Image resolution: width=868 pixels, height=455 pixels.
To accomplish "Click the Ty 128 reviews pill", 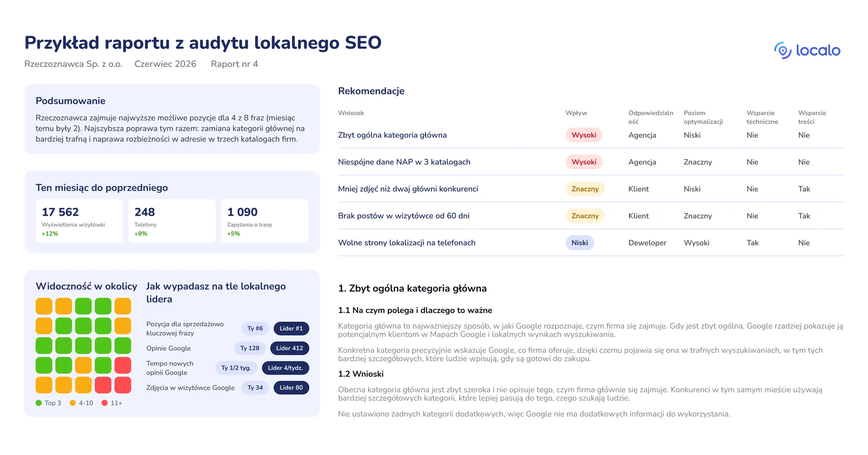I will pos(250,348).
